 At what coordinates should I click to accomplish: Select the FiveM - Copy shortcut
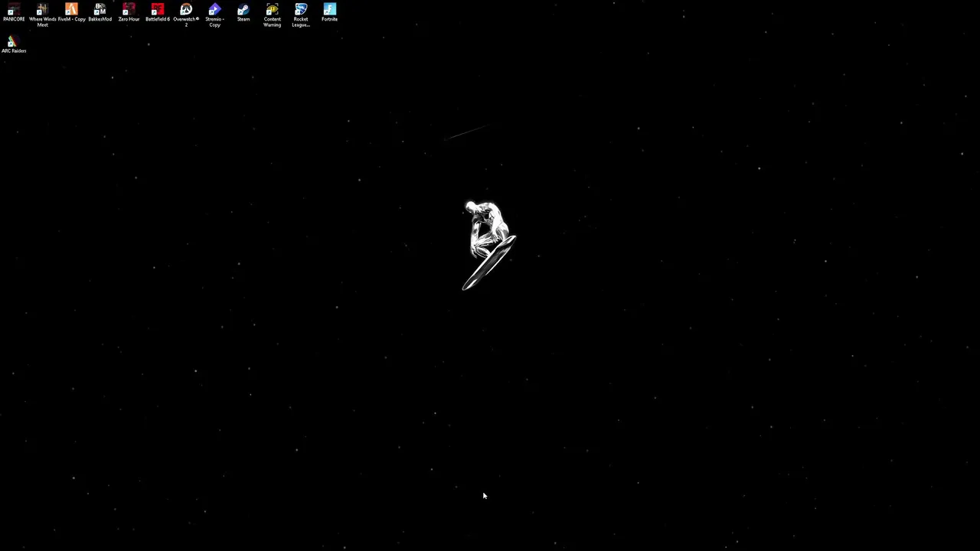(71, 12)
